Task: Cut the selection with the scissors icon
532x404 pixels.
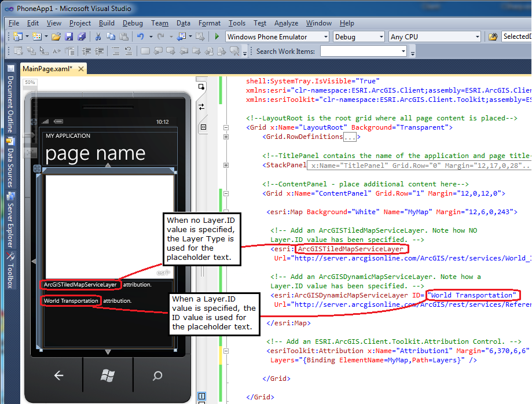Action: pos(98,36)
